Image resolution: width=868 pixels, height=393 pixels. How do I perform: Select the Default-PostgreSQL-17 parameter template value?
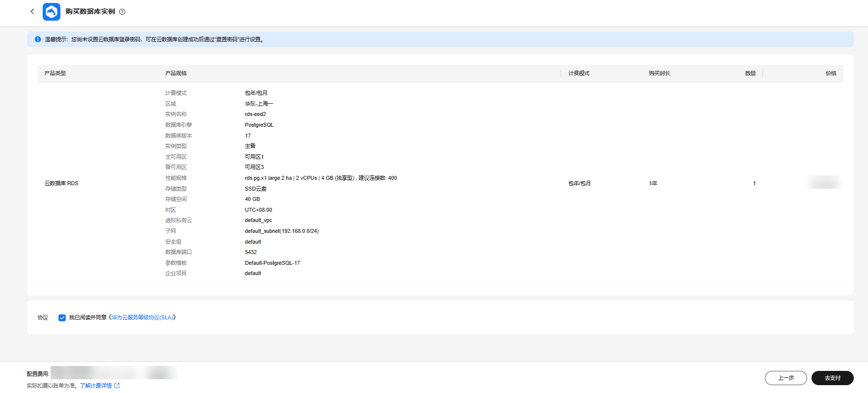tap(272, 263)
